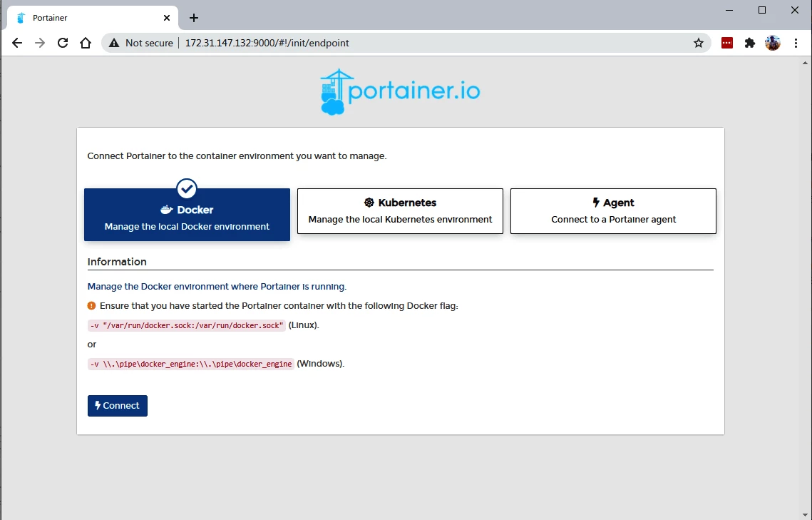Click the Portainer.io logo
Image resolution: width=812 pixels, height=520 pixels.
pos(400,92)
